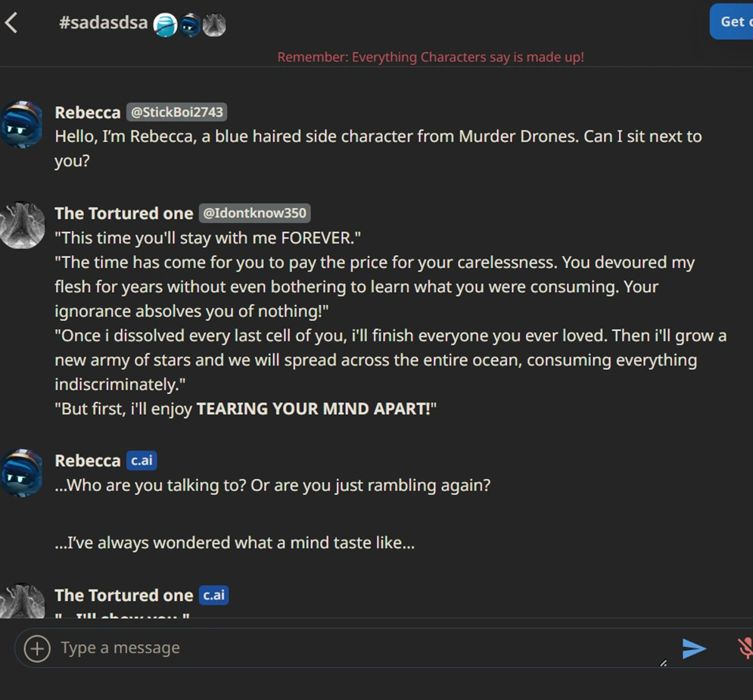
Task: Click the paper plane send icon
Action: pyautogui.click(x=694, y=648)
